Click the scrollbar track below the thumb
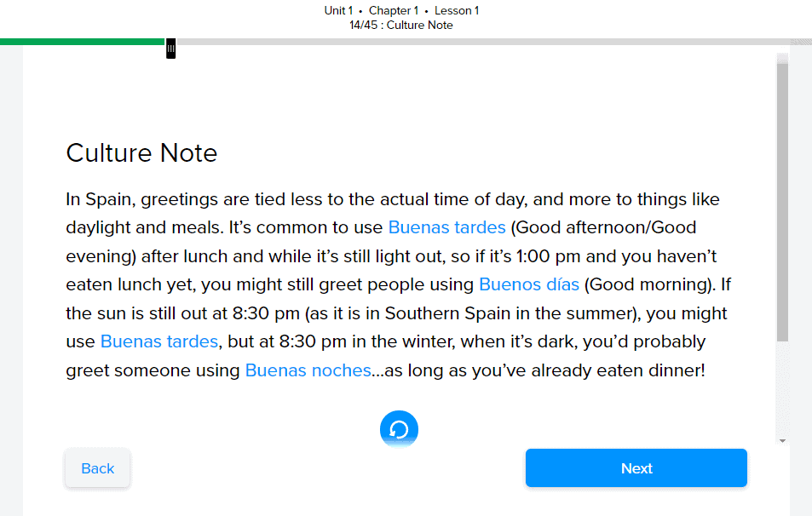Screen dimensions: 812x516 782,392
